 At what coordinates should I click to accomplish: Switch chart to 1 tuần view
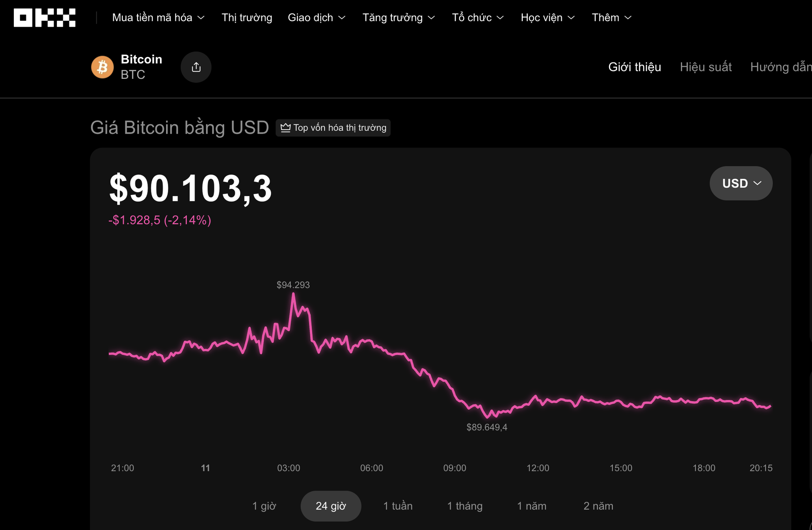pos(398,506)
